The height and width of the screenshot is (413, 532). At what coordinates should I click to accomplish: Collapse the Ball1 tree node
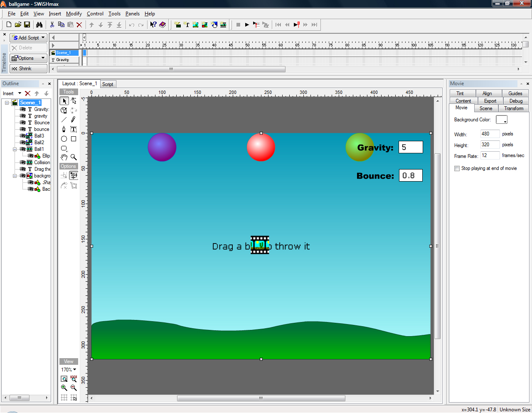click(15, 149)
